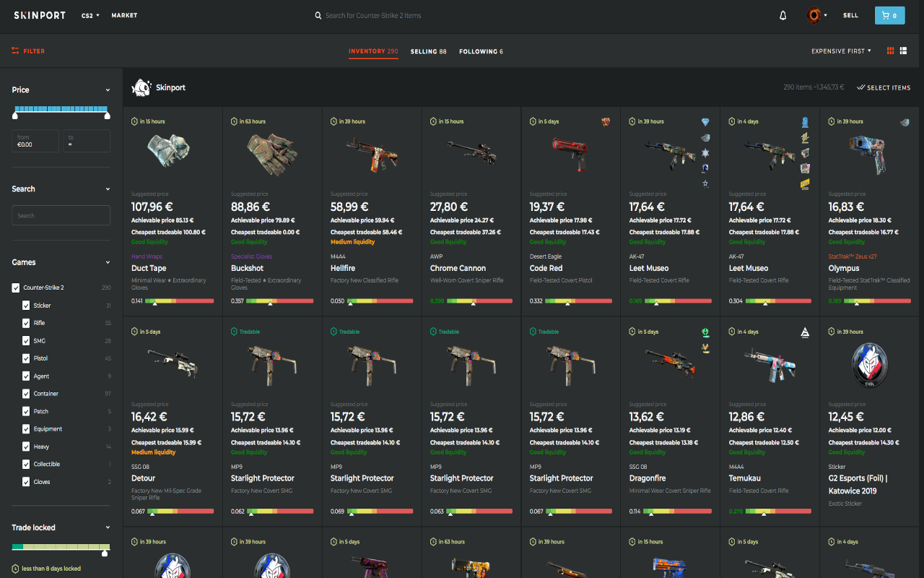This screenshot has width=924, height=578.
Task: Click the green sticker on Dragonfire card
Action: click(x=705, y=332)
